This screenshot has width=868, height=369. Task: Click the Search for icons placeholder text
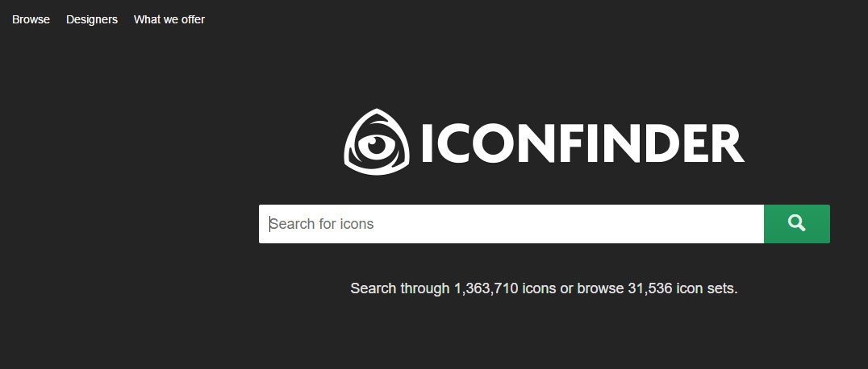[x=323, y=224]
